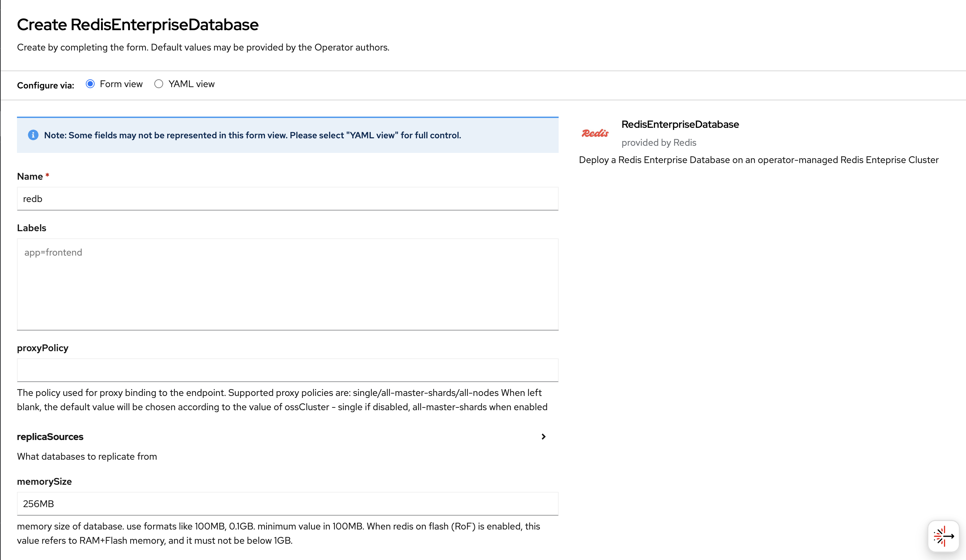Click the RedisEnterpriseDatabase title beside logo
The height and width of the screenshot is (560, 966).
(x=680, y=124)
